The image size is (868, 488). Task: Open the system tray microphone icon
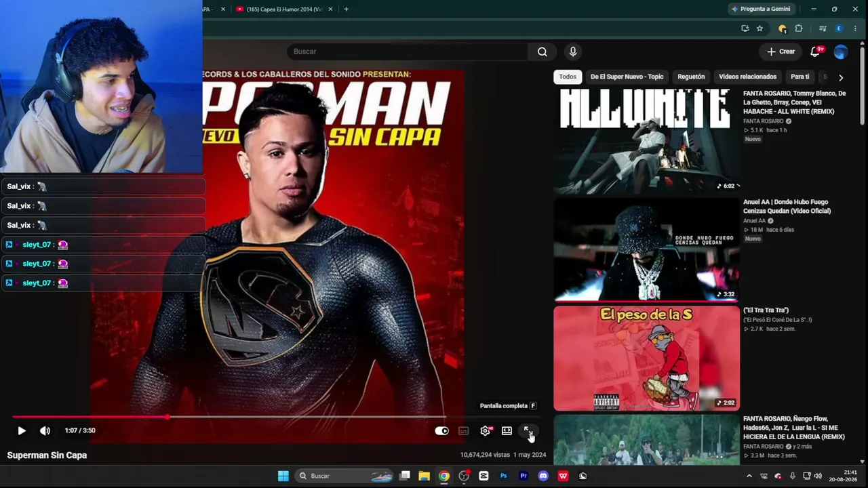coord(792,476)
